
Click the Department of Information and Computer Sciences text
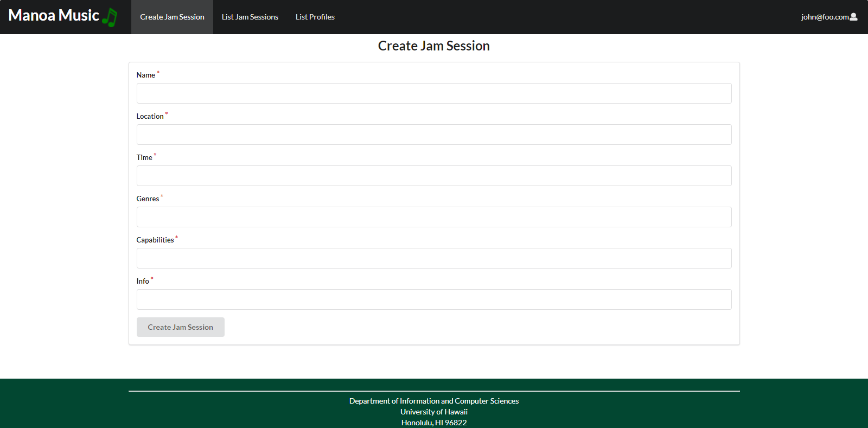[x=434, y=401]
